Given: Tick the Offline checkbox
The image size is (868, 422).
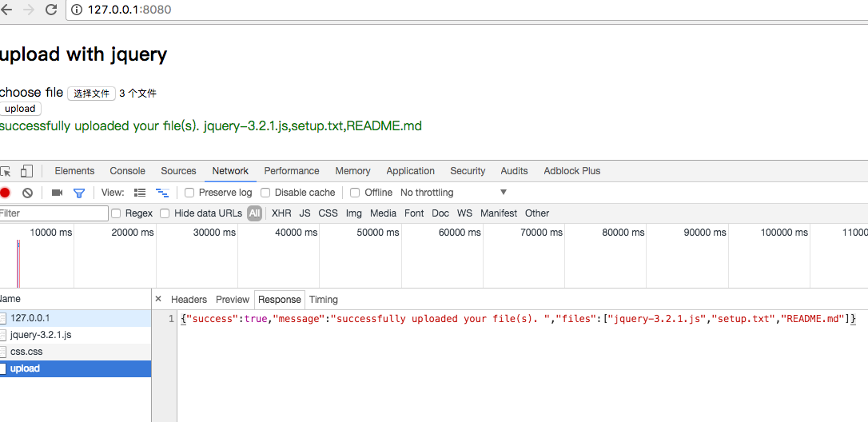Looking at the screenshot, I should click(355, 193).
